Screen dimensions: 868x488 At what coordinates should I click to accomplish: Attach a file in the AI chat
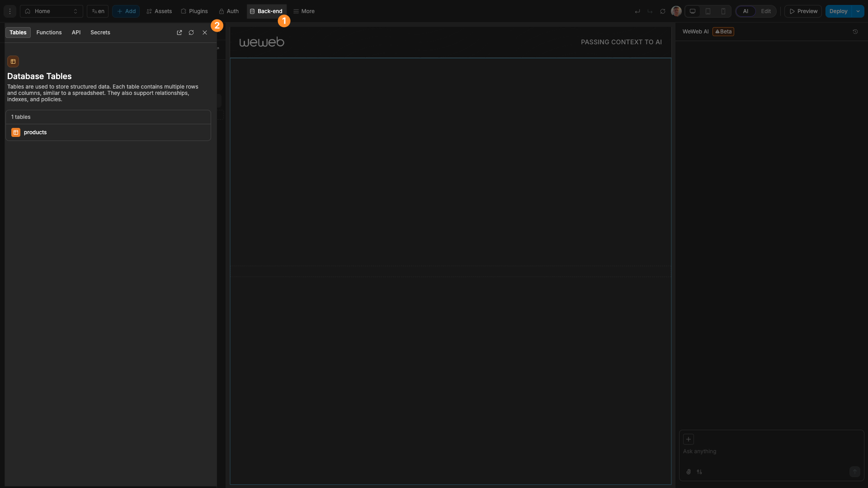tap(689, 472)
